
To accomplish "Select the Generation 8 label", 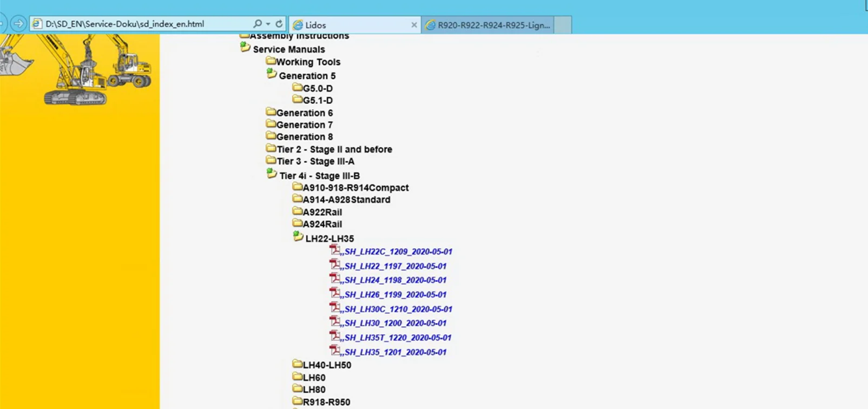I will pos(305,137).
